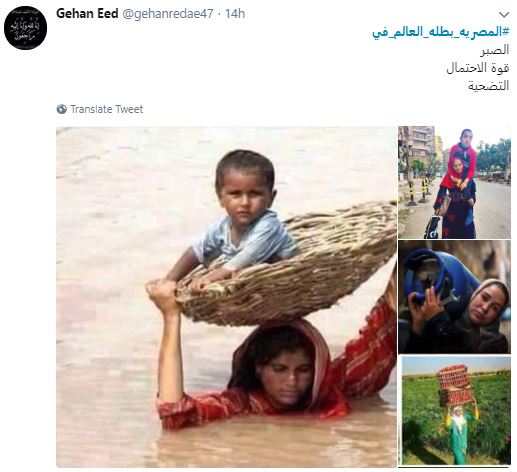
Task: Open thumbnail of woman carrying boy on shoulders
Action: [x=454, y=182]
